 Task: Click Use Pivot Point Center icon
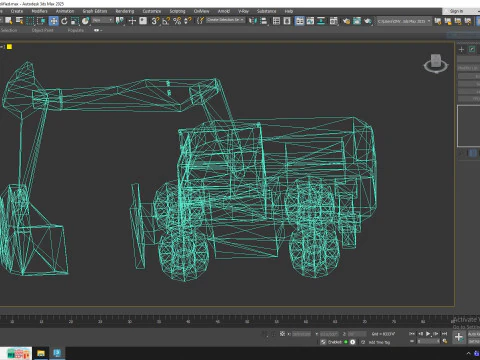[120, 21]
